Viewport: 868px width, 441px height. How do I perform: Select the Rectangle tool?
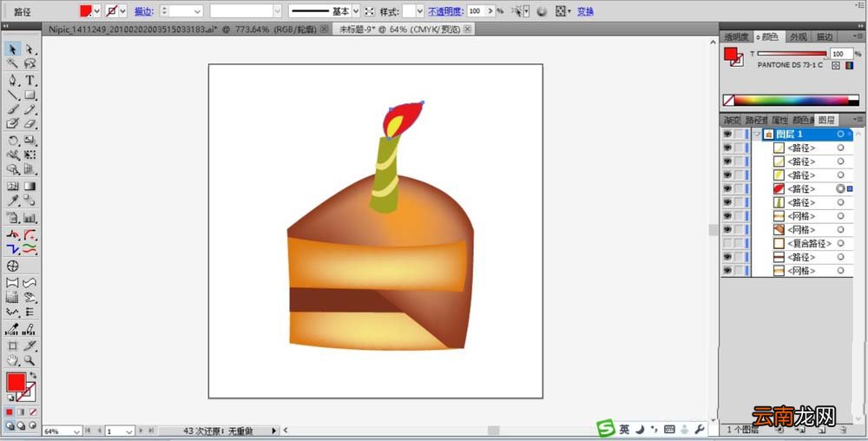pyautogui.click(x=30, y=95)
